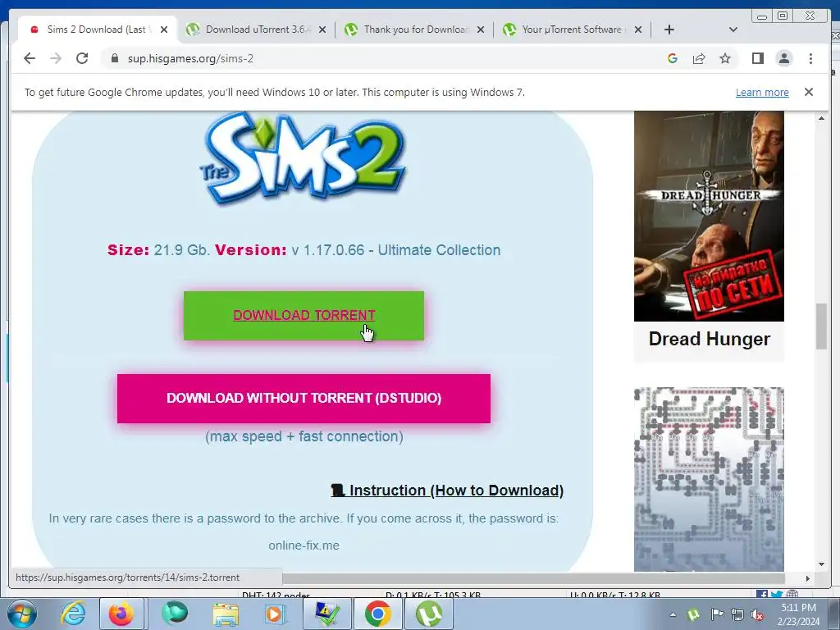Open Windows Media Player taskbar icon
840x630 pixels.
coord(276,614)
